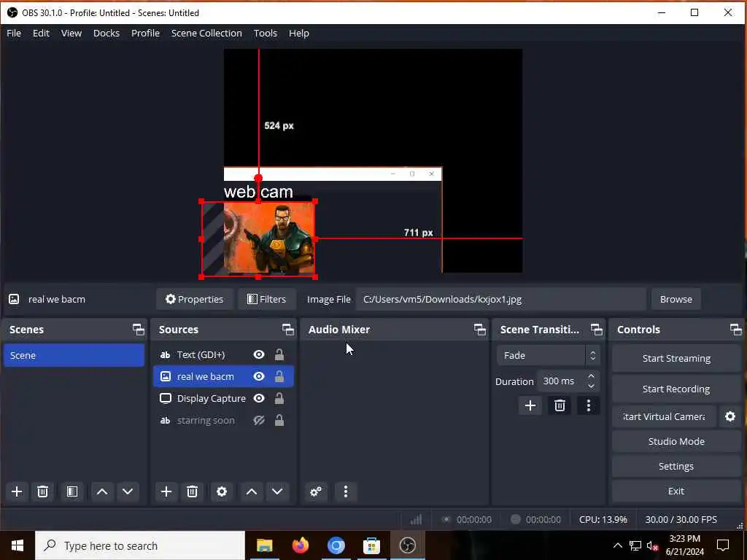Move source down in Sources list
747x560 pixels.
point(277,491)
